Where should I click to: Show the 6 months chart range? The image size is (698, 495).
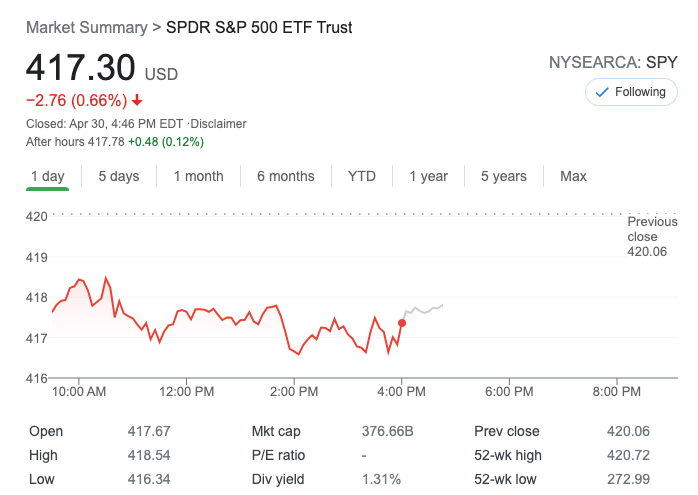point(285,176)
